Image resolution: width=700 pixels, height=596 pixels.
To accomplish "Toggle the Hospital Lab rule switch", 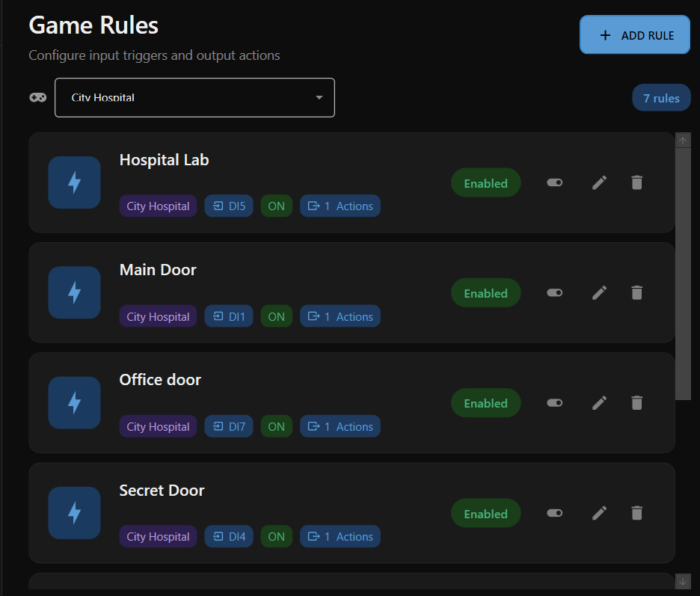I will (x=554, y=182).
